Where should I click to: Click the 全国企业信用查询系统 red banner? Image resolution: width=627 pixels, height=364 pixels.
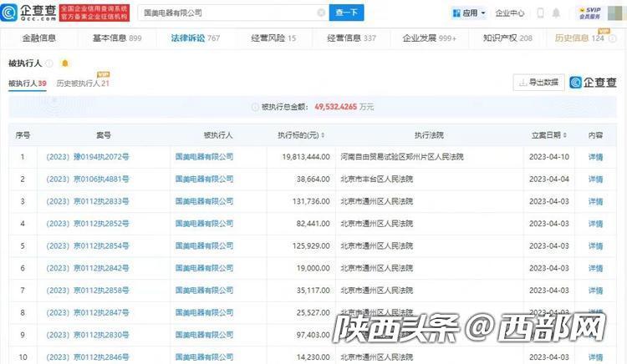pyautogui.click(x=94, y=13)
